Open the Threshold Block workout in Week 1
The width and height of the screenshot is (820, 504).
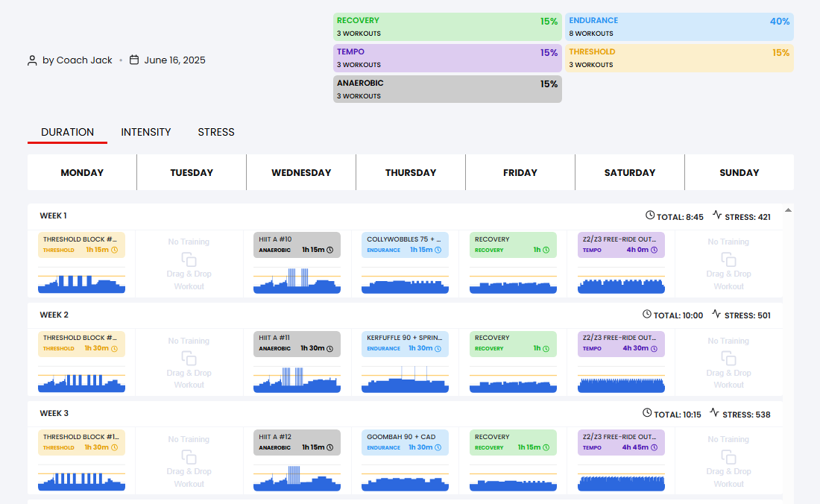tap(81, 245)
